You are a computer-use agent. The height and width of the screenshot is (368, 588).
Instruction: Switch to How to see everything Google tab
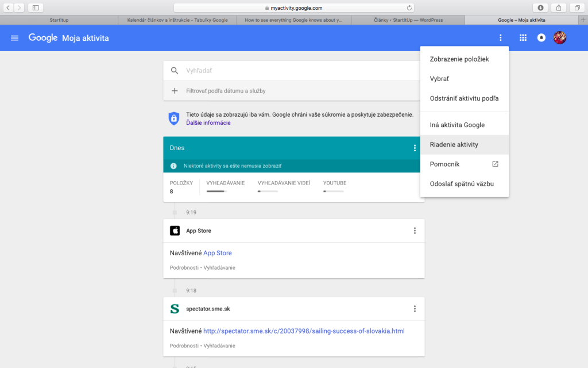pyautogui.click(x=293, y=20)
